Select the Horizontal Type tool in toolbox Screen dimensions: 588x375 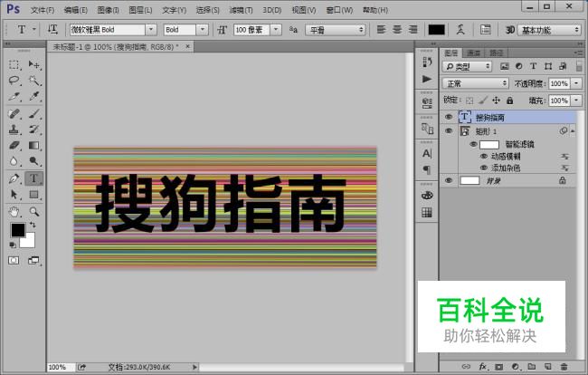33,178
